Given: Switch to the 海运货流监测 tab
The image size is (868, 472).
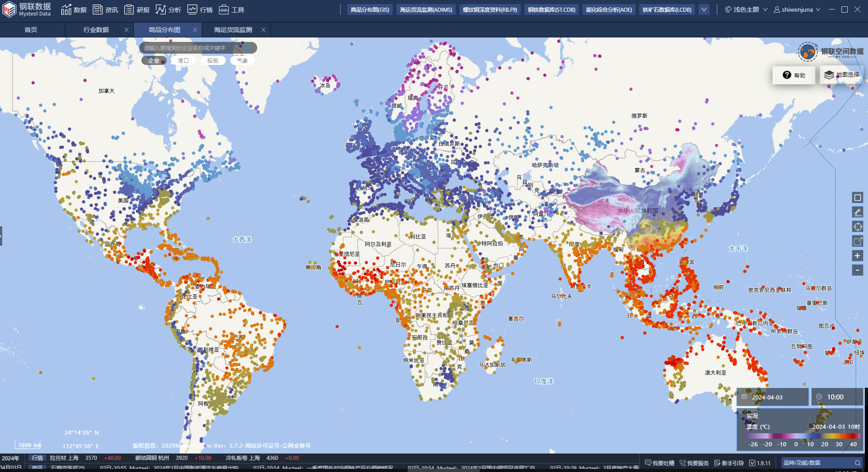Looking at the screenshot, I should [233, 30].
